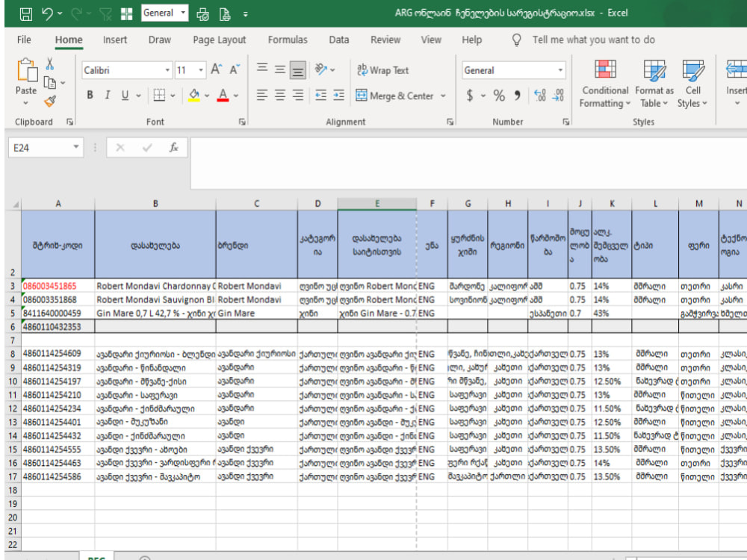Toggle Center horizontal alignment

click(x=280, y=96)
